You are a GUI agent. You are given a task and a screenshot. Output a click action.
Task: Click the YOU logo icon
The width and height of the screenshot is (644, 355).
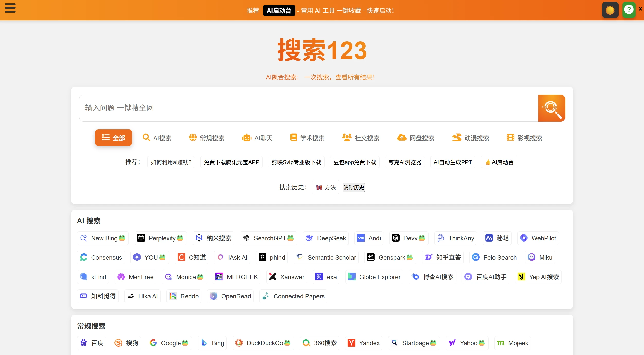(137, 257)
